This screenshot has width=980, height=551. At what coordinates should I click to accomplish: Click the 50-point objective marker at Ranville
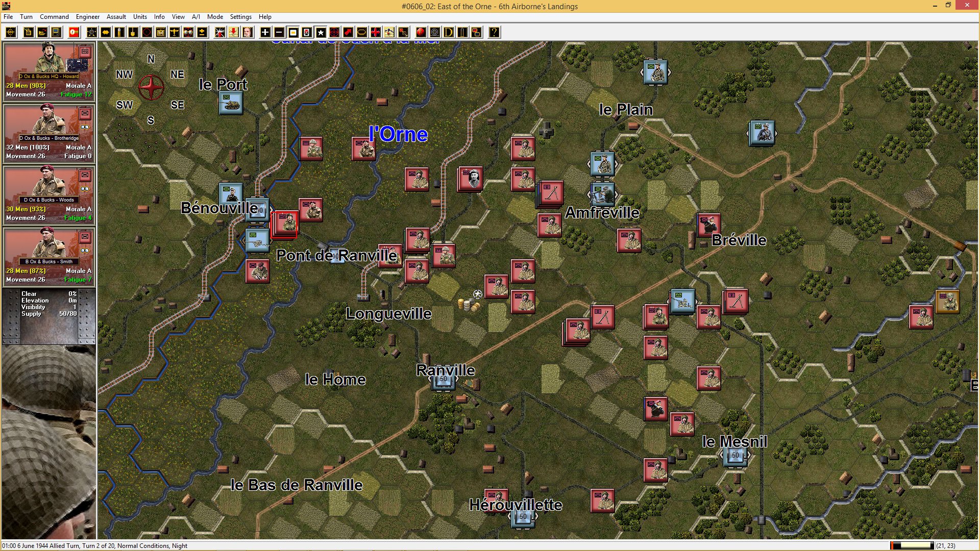(443, 380)
